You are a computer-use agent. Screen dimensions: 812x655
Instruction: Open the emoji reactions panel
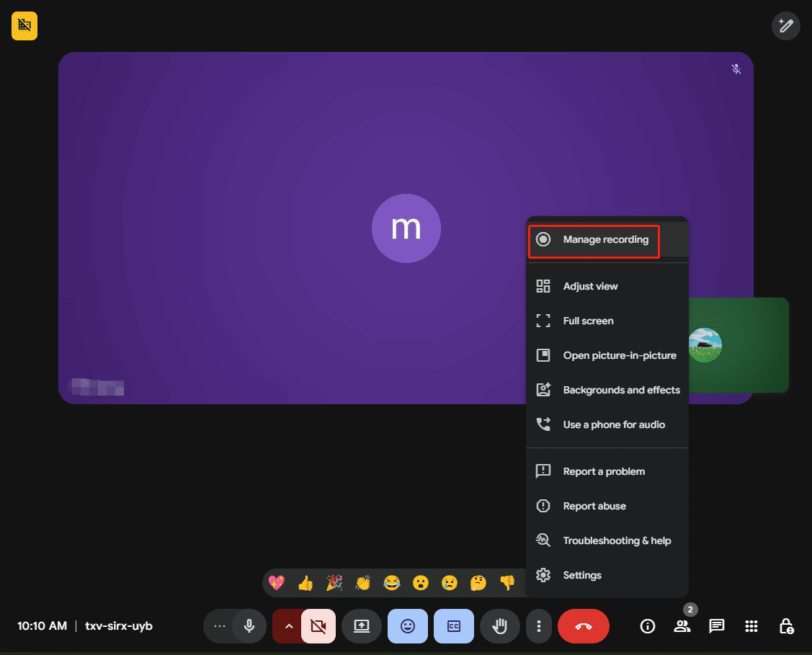(x=408, y=626)
